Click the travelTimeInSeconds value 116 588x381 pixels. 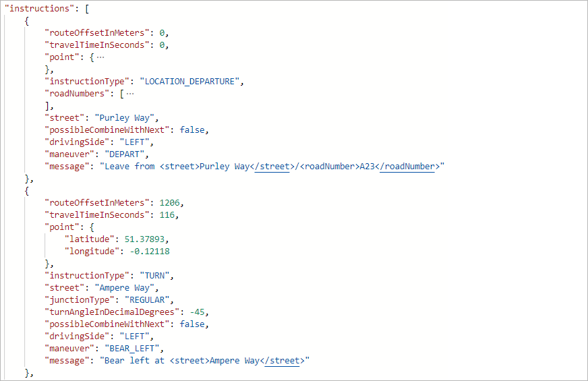(169, 214)
